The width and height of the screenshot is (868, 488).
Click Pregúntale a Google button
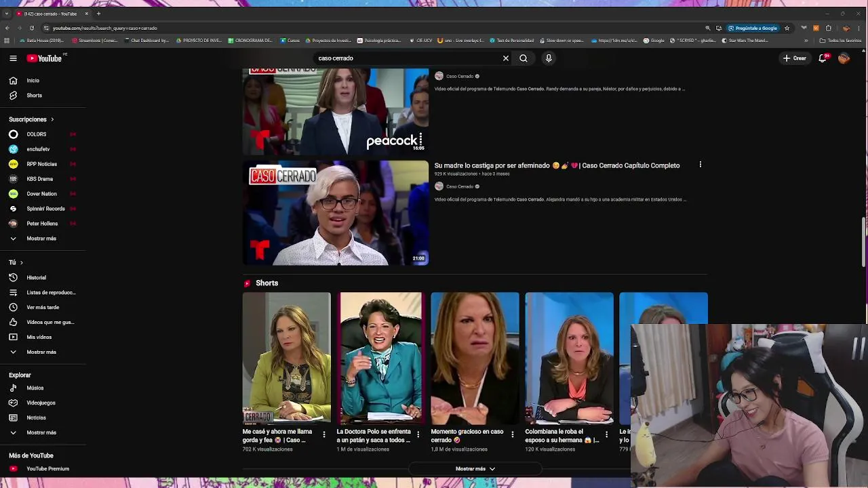tap(753, 28)
